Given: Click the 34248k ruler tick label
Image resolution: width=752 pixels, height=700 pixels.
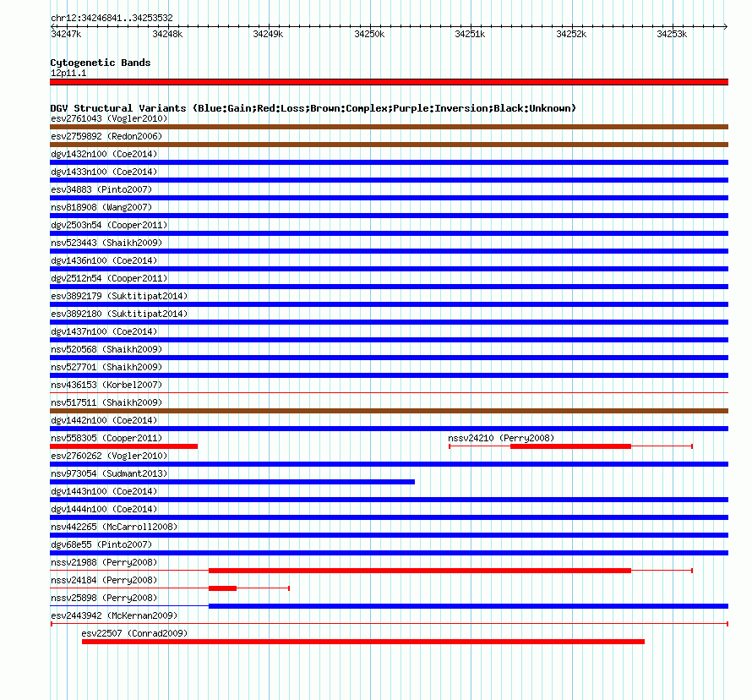Looking at the screenshot, I should [167, 34].
